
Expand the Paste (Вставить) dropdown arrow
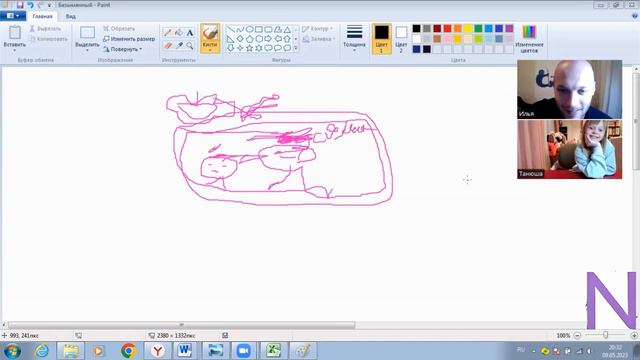pyautogui.click(x=15, y=50)
